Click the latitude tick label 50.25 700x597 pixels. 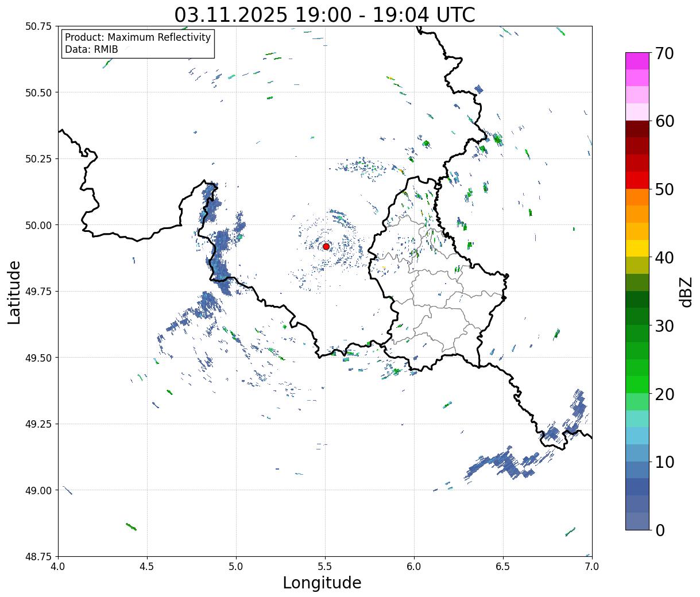coord(38,159)
